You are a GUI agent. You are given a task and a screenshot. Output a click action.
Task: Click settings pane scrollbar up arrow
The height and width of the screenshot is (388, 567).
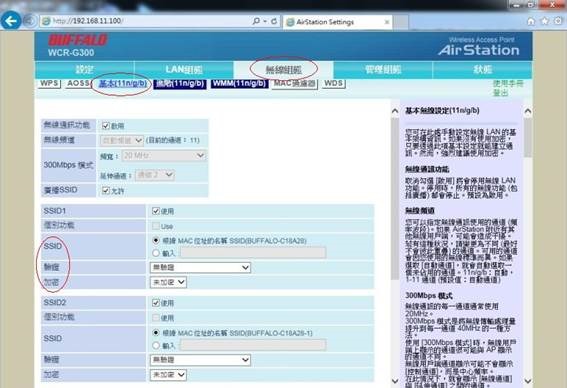click(395, 111)
